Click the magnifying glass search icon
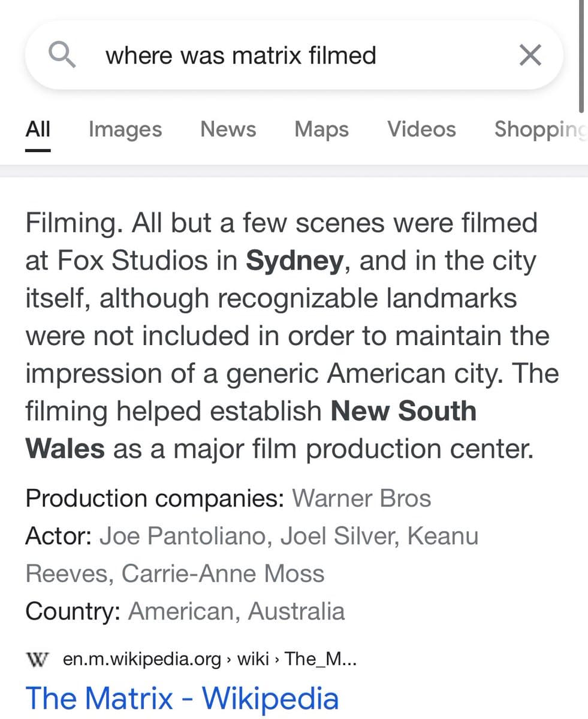 [62, 55]
